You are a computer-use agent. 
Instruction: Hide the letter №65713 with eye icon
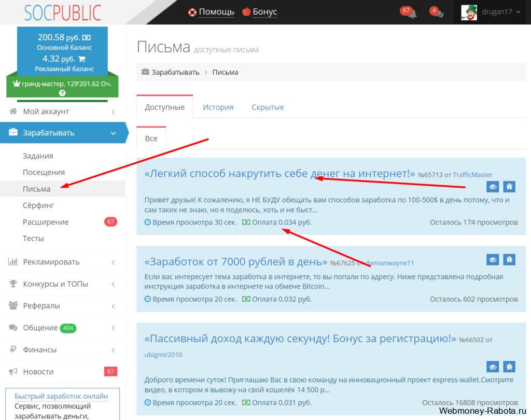click(x=493, y=187)
